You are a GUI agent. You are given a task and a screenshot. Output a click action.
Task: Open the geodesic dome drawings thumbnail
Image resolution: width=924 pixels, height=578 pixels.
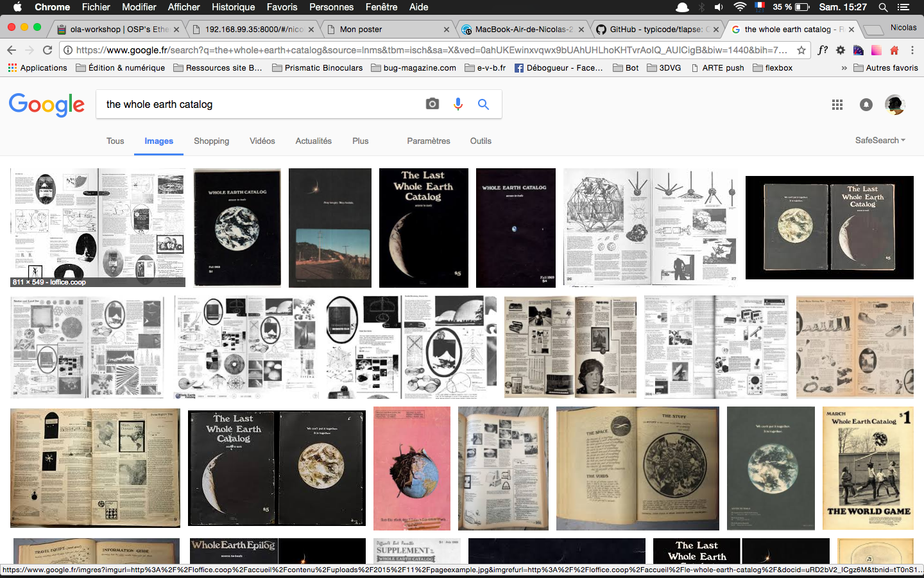point(649,227)
